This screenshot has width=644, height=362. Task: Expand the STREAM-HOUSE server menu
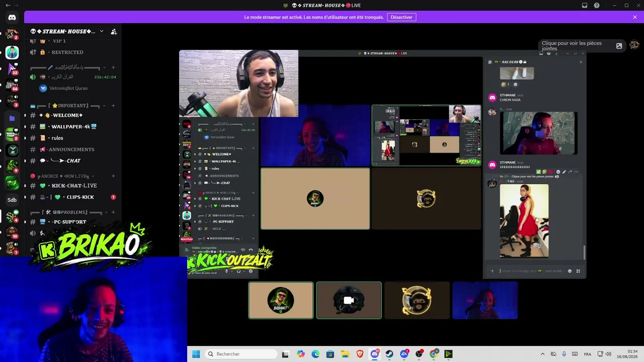[101, 31]
